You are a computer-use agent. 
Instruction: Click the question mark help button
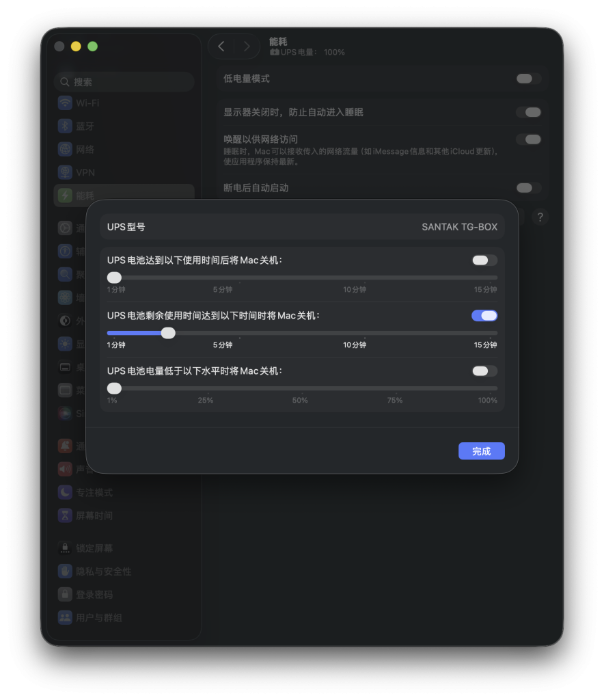(x=540, y=217)
